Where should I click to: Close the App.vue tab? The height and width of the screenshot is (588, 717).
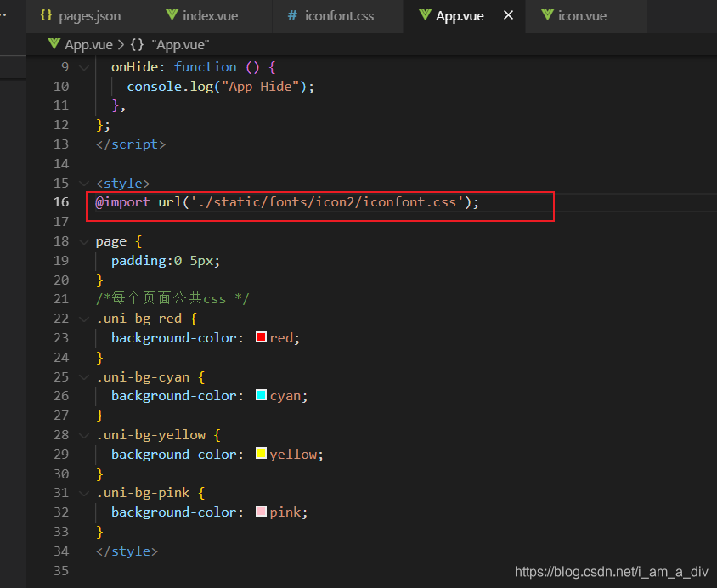(508, 15)
